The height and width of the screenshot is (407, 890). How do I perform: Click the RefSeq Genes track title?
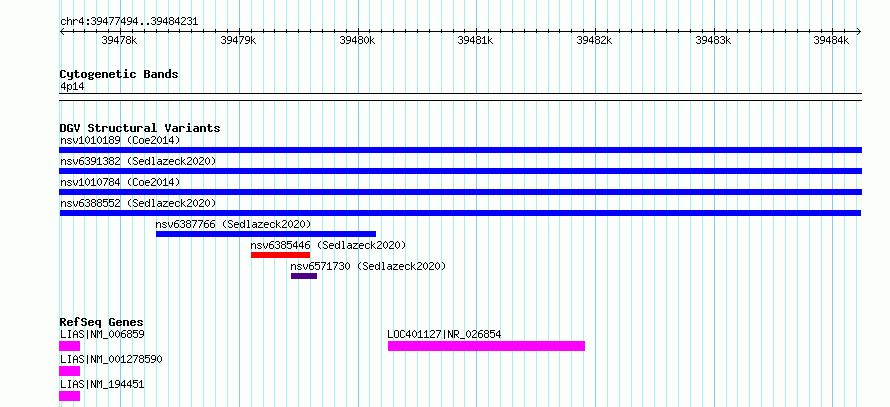[102, 322]
